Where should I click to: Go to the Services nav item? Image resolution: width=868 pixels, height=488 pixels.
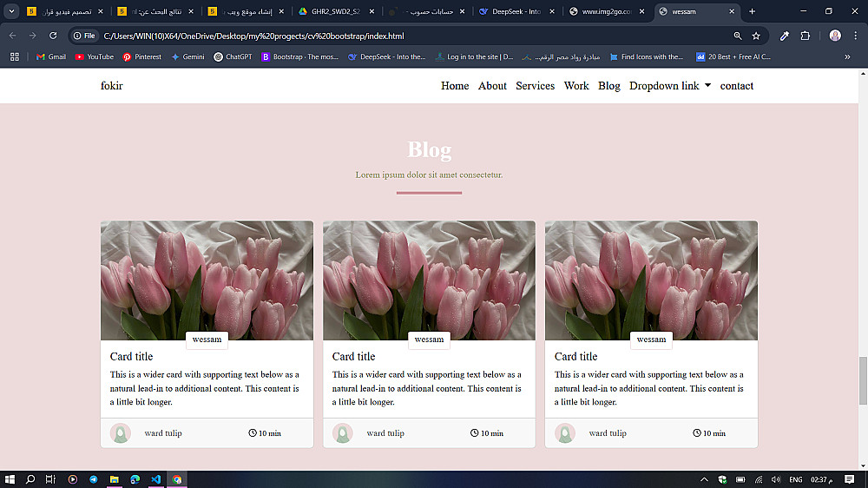(x=535, y=86)
